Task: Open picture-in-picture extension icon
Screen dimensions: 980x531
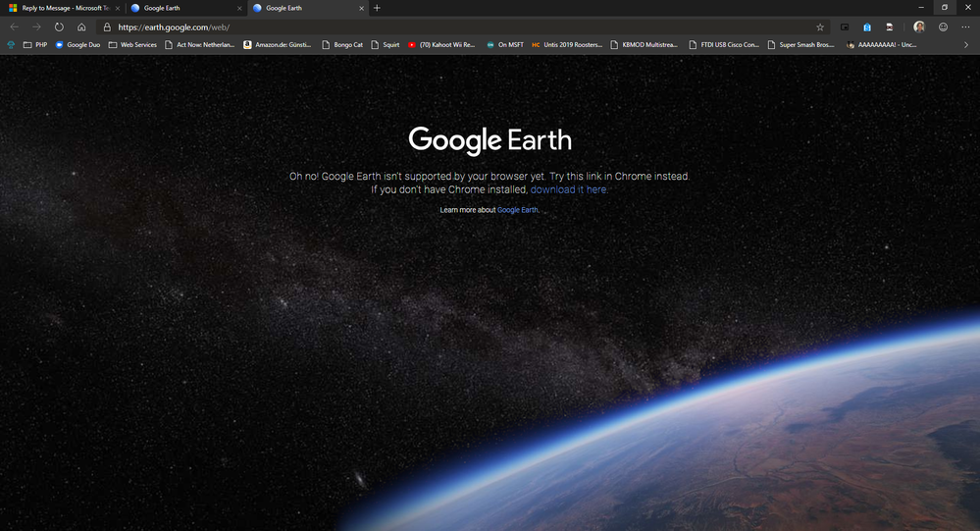Action: click(x=845, y=27)
